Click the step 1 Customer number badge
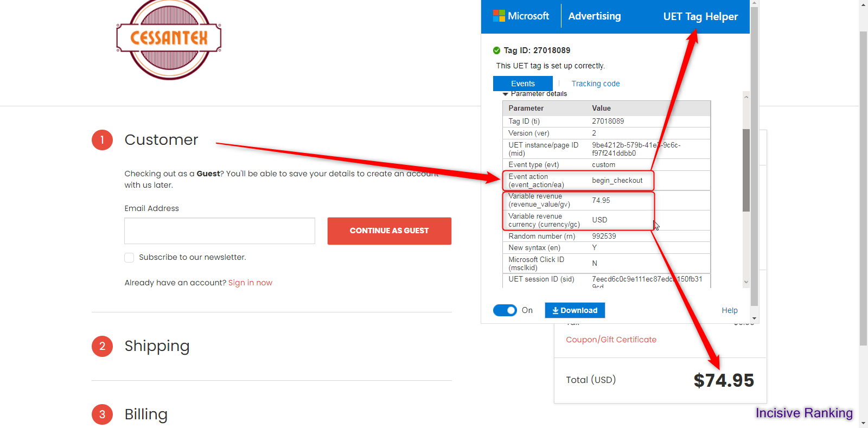 click(102, 140)
